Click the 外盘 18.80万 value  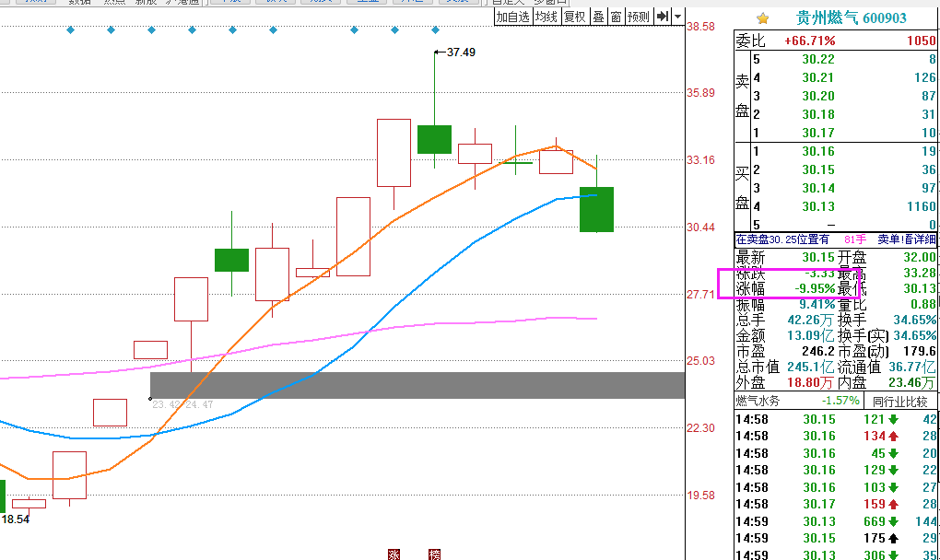810,382
